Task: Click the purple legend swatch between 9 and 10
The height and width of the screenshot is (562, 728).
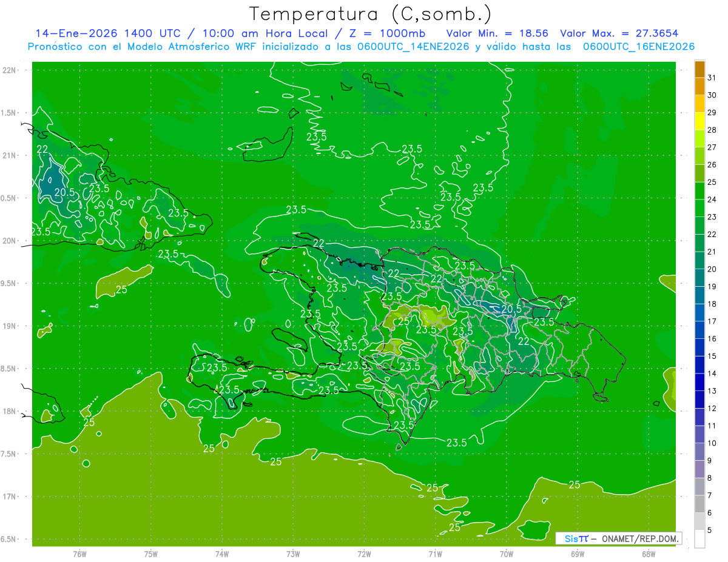Action: [699, 452]
